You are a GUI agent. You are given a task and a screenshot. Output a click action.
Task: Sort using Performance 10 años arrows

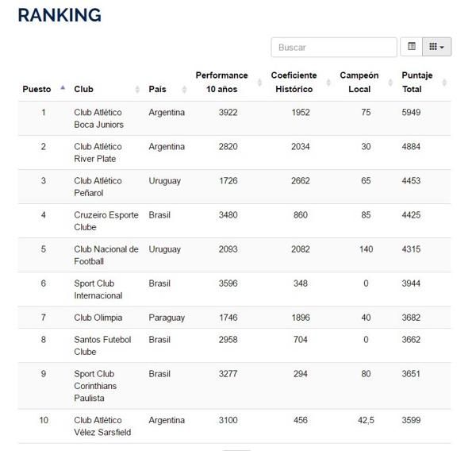[260, 83]
